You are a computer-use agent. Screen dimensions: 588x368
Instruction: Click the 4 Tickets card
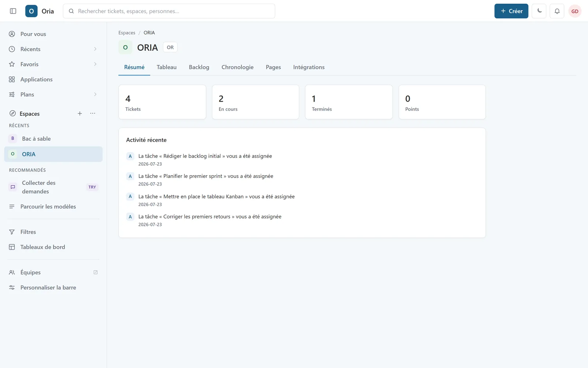(162, 102)
